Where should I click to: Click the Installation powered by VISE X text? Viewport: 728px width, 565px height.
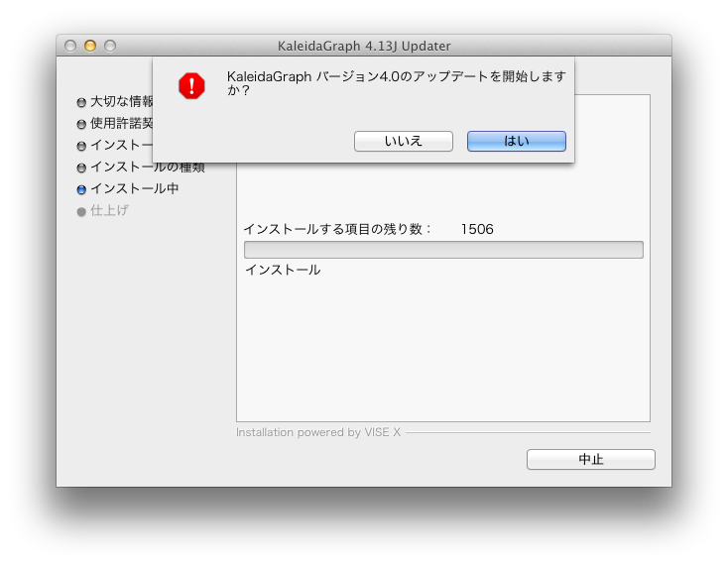coord(318,432)
